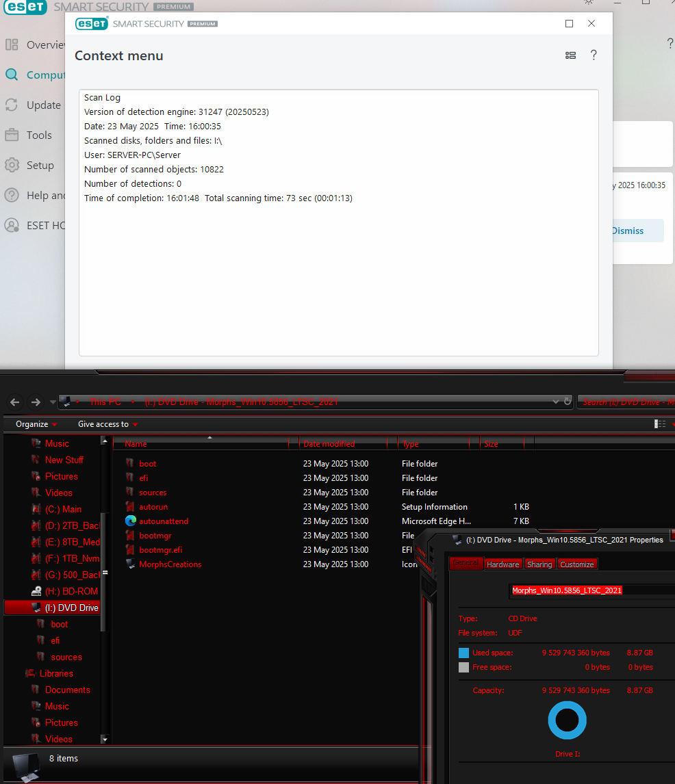Switch to General tab in Properties
This screenshot has height=784, width=675.
pos(466,563)
